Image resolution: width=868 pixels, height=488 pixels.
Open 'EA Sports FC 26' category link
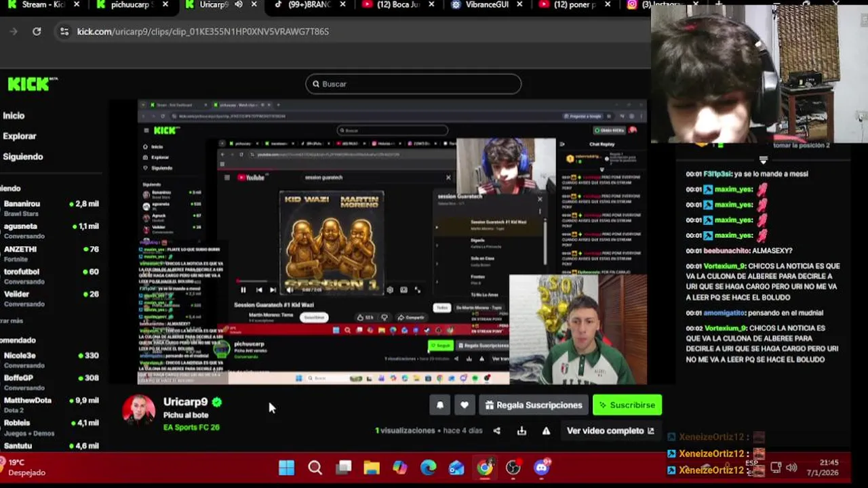point(191,427)
